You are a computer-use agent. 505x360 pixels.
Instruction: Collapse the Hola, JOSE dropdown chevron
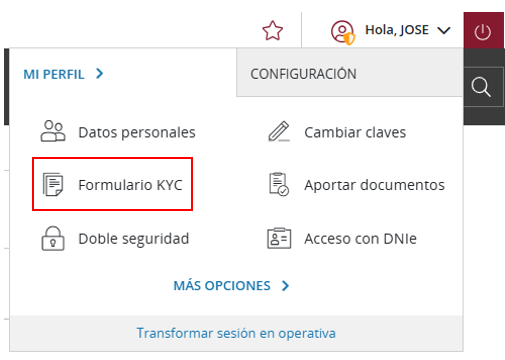(x=444, y=31)
